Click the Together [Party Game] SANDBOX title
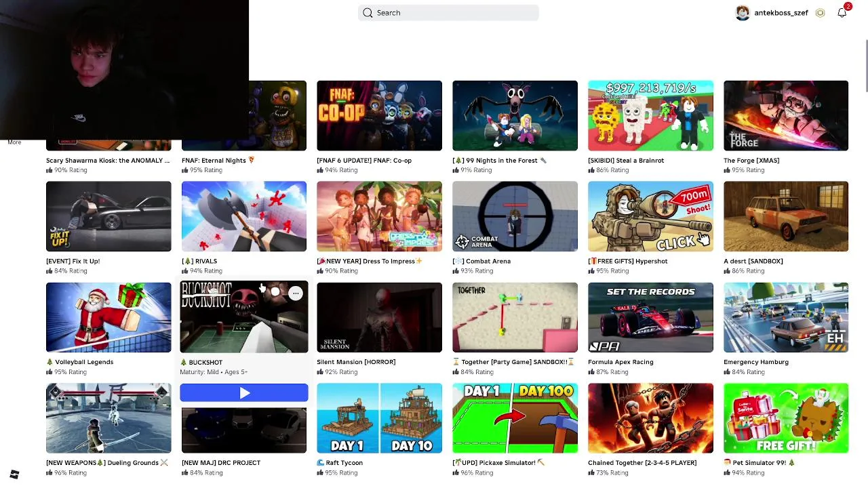This screenshot has height=488, width=868. tap(514, 362)
